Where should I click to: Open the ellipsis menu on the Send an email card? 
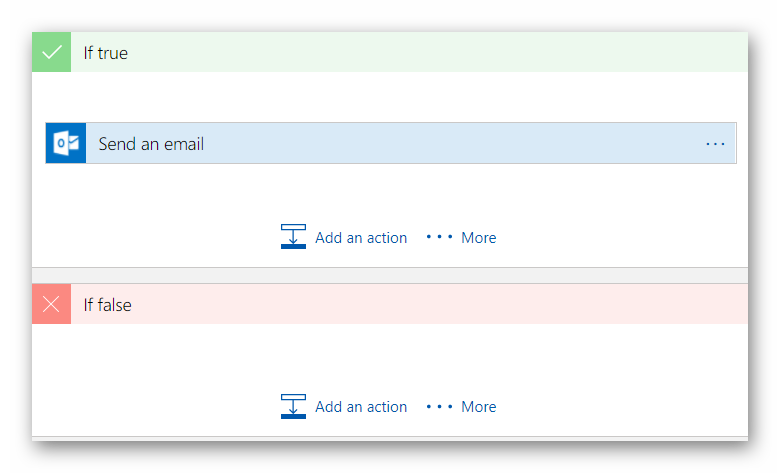pos(715,144)
